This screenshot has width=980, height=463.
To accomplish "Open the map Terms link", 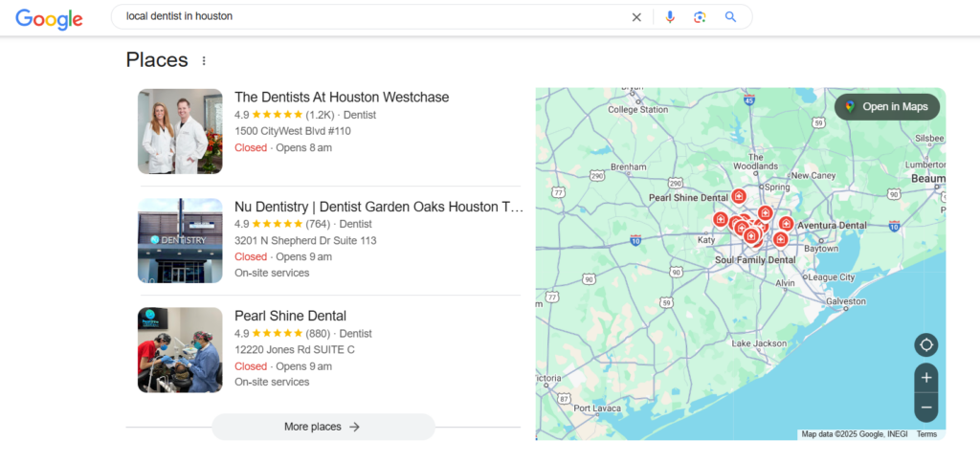I will [x=926, y=434].
